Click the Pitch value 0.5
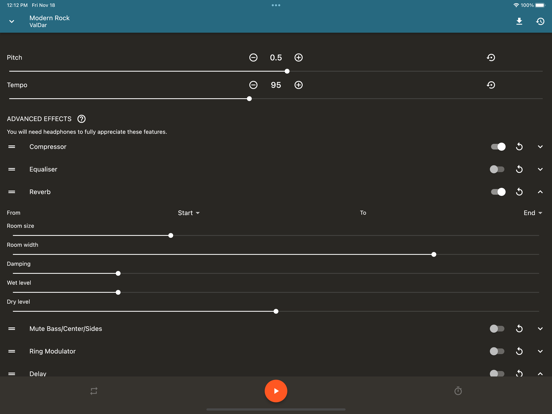The height and width of the screenshot is (414, 552). (276, 57)
